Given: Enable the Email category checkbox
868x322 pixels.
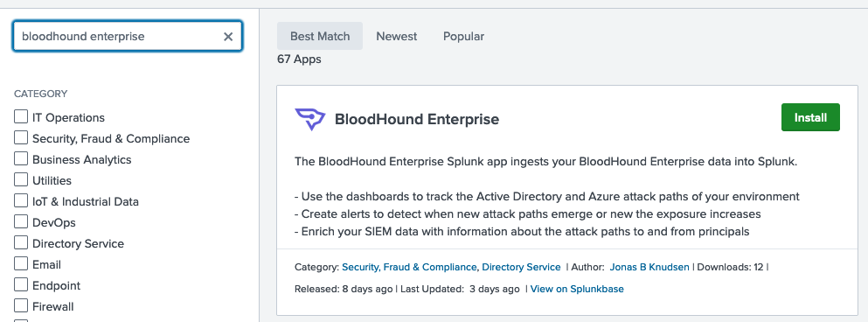Looking at the screenshot, I should [x=20, y=264].
